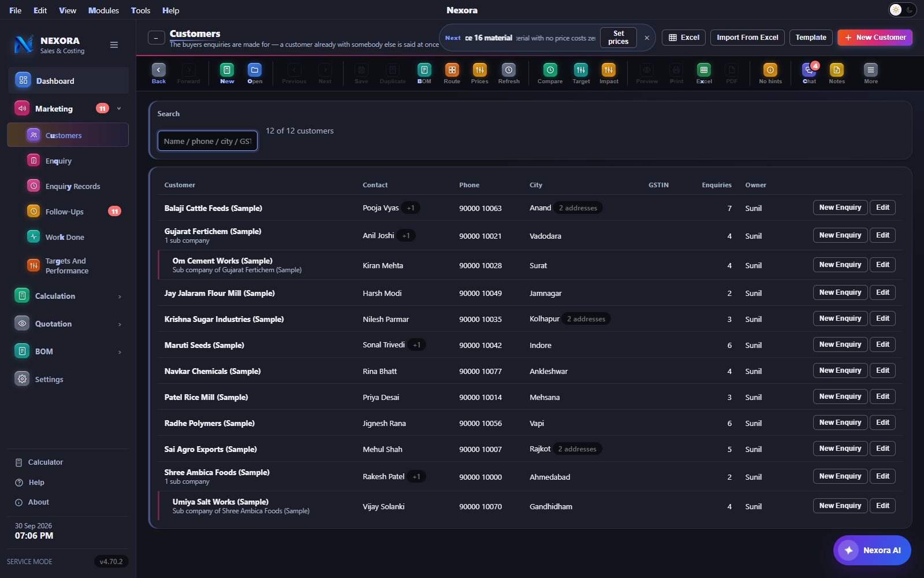Collapse the Marketing section chevron
This screenshot has height=578, width=924.
click(x=119, y=109)
